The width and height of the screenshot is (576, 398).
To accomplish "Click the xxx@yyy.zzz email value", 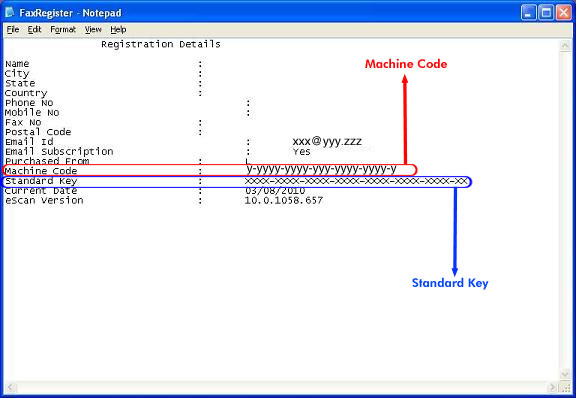I will click(327, 141).
